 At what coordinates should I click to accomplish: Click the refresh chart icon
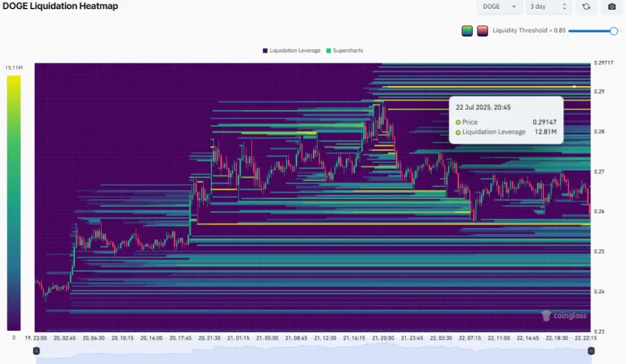point(586,7)
